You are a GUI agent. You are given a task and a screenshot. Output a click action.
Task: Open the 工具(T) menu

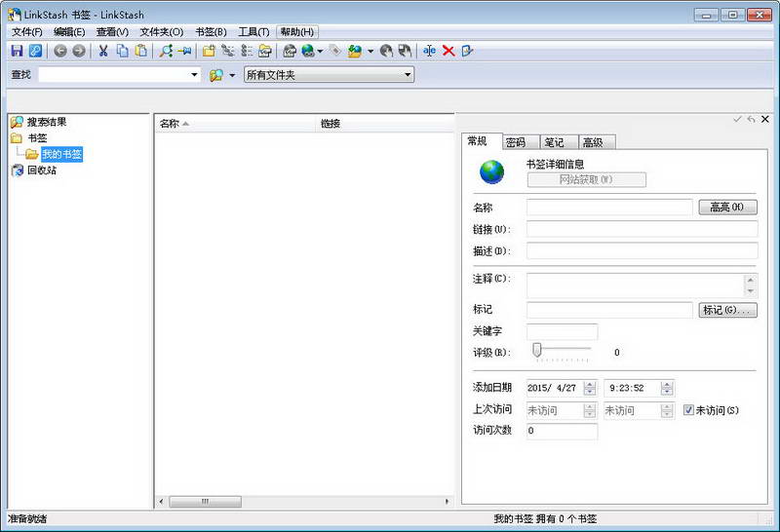pyautogui.click(x=253, y=32)
